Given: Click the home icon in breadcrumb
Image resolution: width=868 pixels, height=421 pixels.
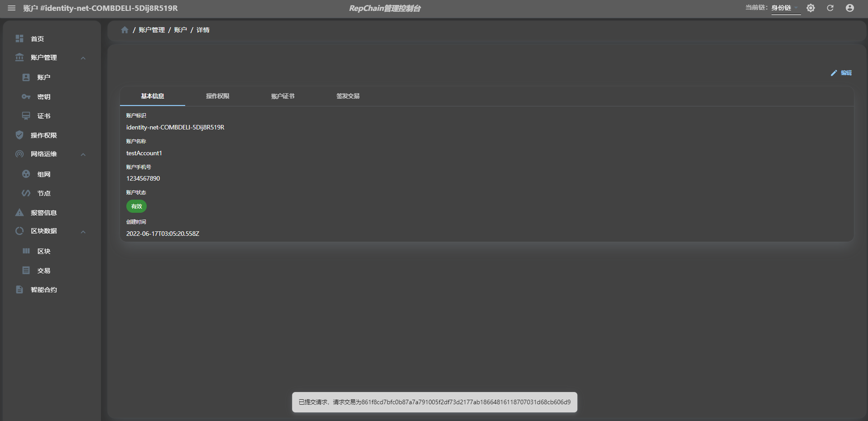Looking at the screenshot, I should pos(125,30).
